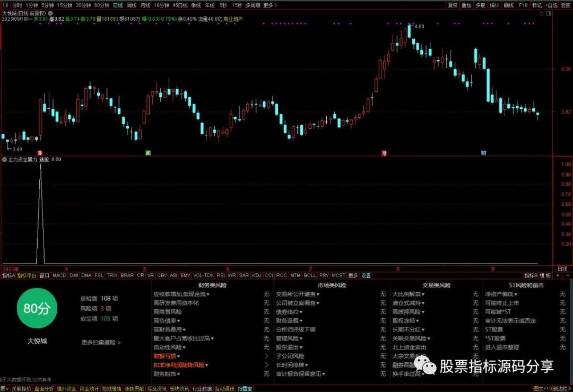Expand 交易所公开谴责 risk item
This screenshot has width=573, height=392.
point(298,294)
